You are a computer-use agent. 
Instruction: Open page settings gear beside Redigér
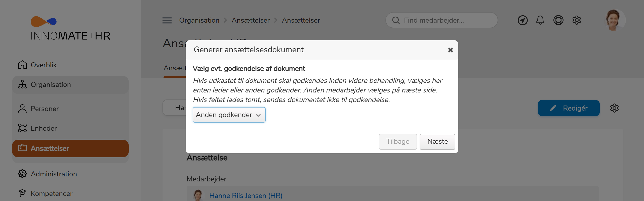tap(614, 108)
